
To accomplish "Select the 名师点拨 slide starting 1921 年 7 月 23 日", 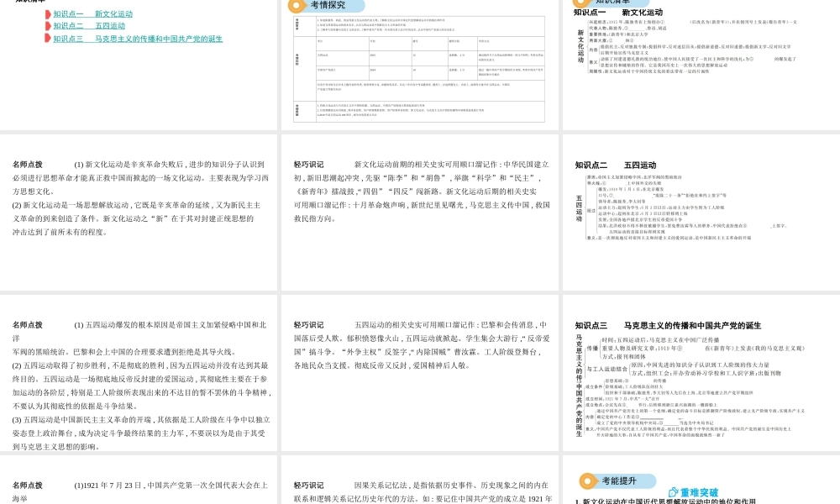I will pyautogui.click(x=139, y=480).
